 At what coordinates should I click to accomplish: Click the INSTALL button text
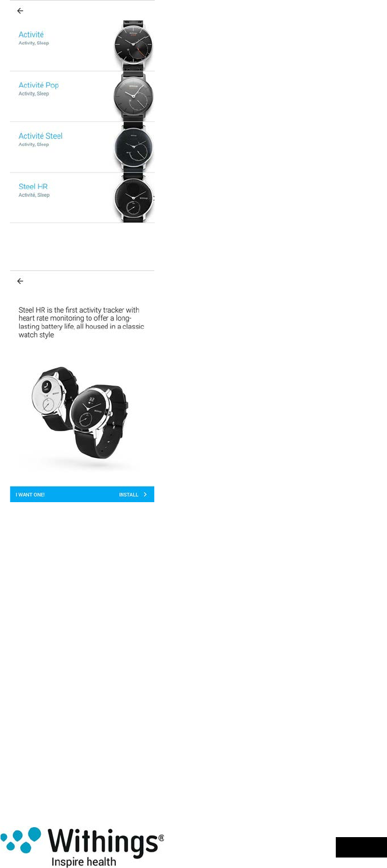(x=129, y=495)
